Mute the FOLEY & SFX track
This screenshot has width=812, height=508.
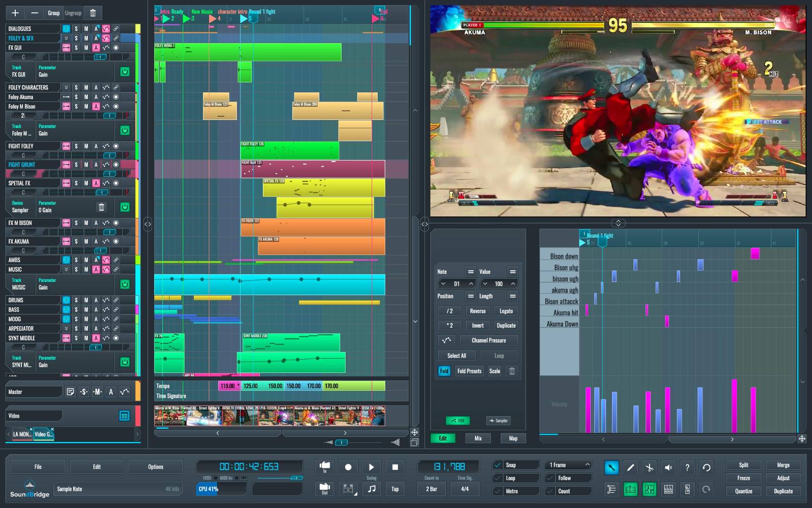(86, 38)
